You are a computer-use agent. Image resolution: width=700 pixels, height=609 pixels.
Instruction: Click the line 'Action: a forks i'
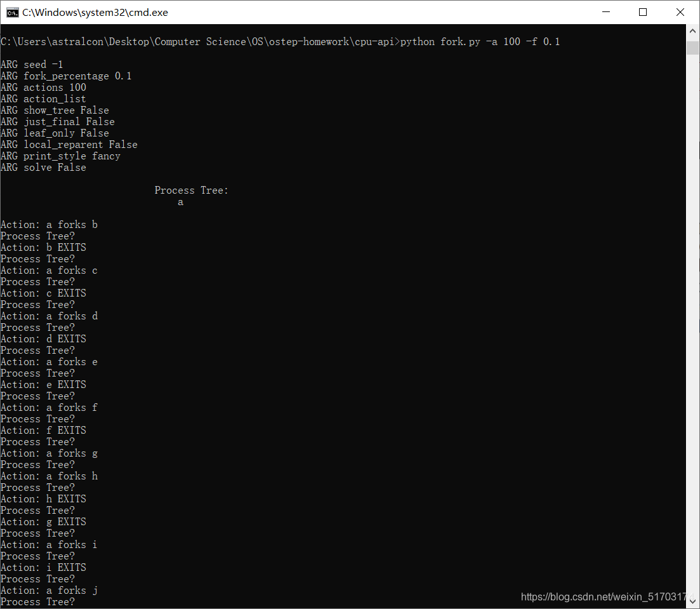tap(49, 545)
